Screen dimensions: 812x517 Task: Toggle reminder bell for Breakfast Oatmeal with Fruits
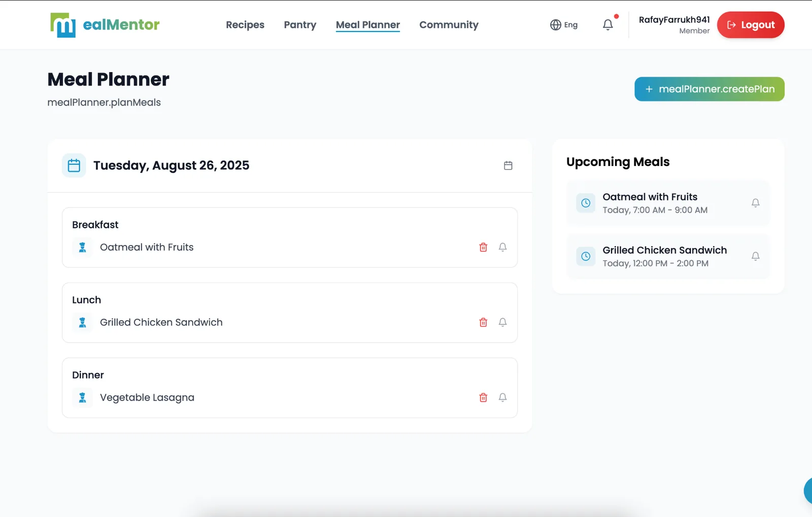coord(502,247)
